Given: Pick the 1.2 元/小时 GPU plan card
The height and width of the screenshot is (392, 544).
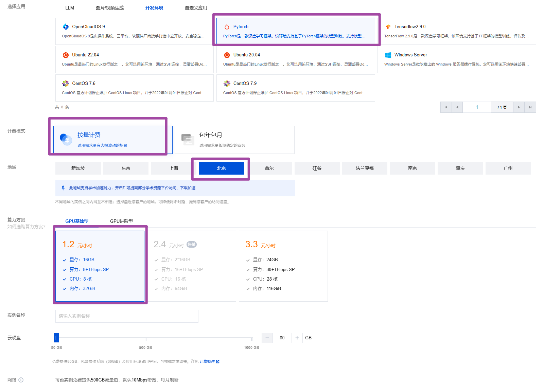Looking at the screenshot, I should point(100,266).
